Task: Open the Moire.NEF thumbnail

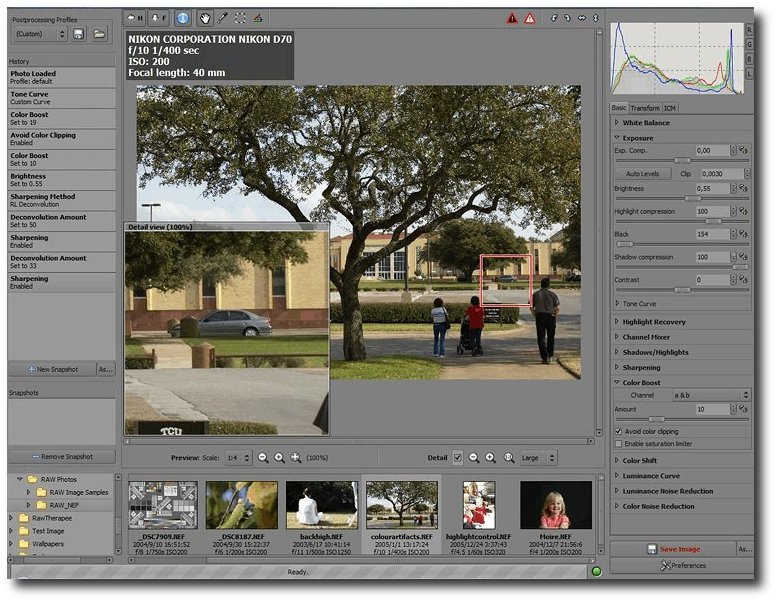Action: [555, 505]
